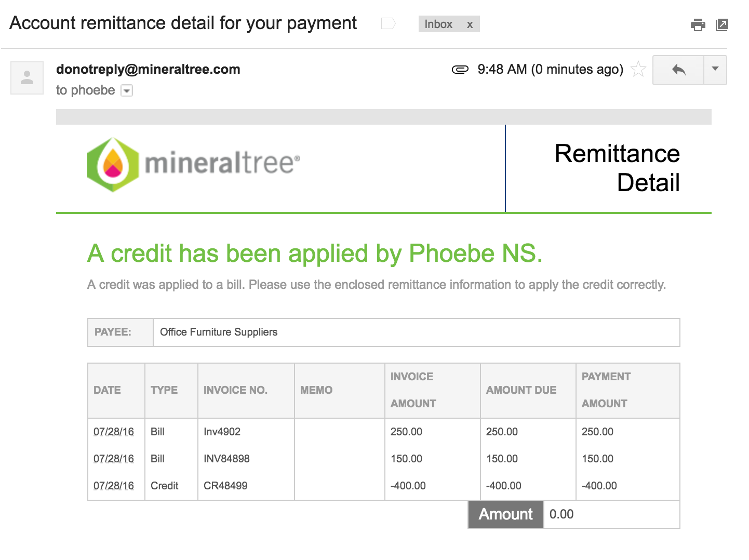This screenshot has height=560, width=749.
Task: Select sender donotreply@mineraltree.com
Action: 148,69
